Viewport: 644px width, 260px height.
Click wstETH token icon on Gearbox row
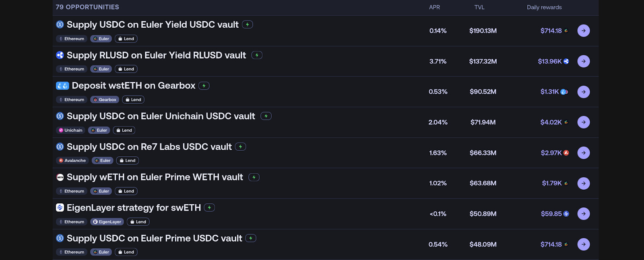[x=62, y=86]
